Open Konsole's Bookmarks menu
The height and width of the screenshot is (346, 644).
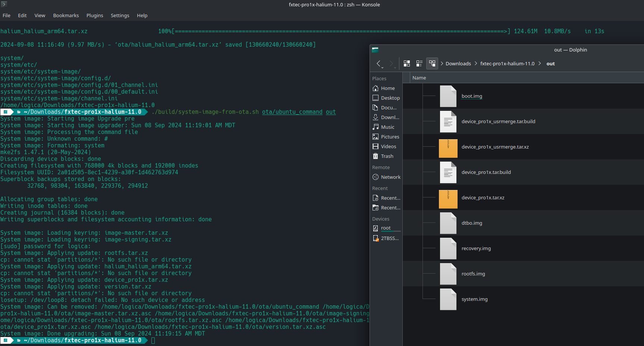click(x=66, y=16)
